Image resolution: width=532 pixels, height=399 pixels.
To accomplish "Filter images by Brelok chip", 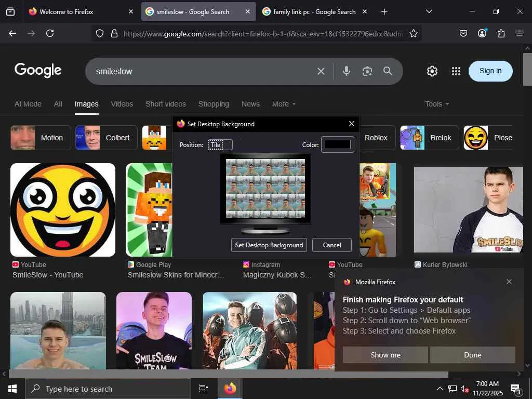I will [x=429, y=138].
